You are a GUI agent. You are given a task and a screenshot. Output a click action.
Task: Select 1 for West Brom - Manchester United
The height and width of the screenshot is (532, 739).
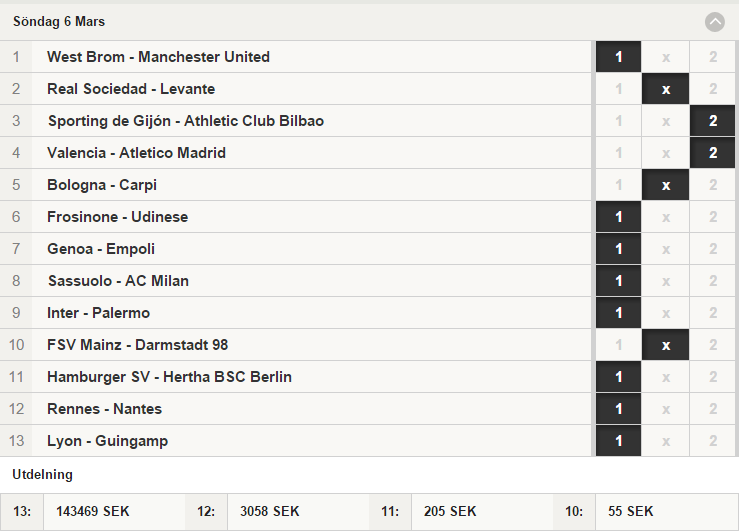pos(618,57)
